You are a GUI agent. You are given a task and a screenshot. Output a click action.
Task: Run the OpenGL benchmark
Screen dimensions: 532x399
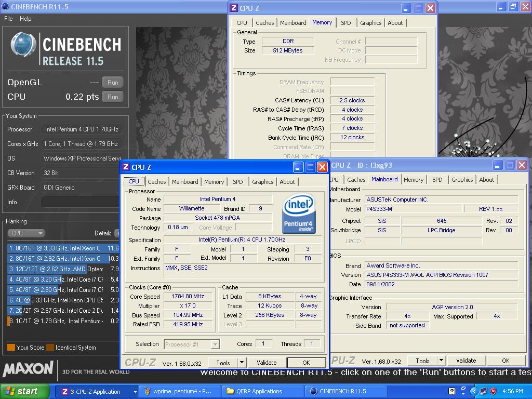pyautogui.click(x=113, y=83)
